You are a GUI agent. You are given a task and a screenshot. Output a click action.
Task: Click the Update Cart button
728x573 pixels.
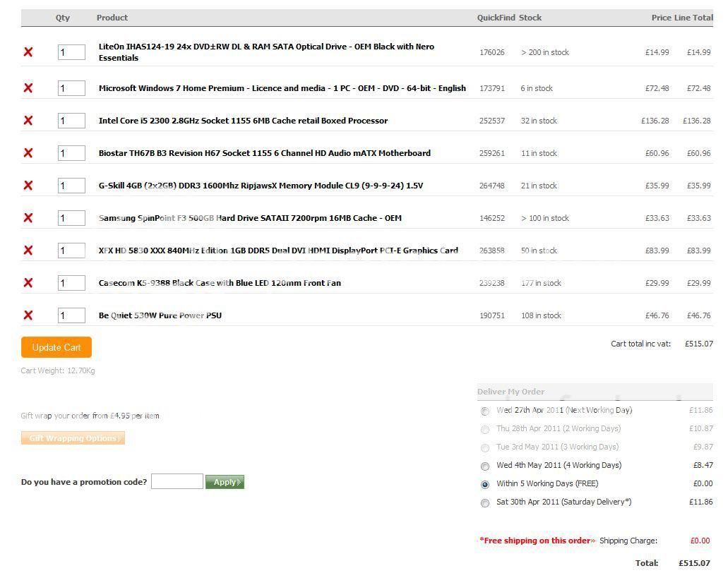(x=56, y=347)
